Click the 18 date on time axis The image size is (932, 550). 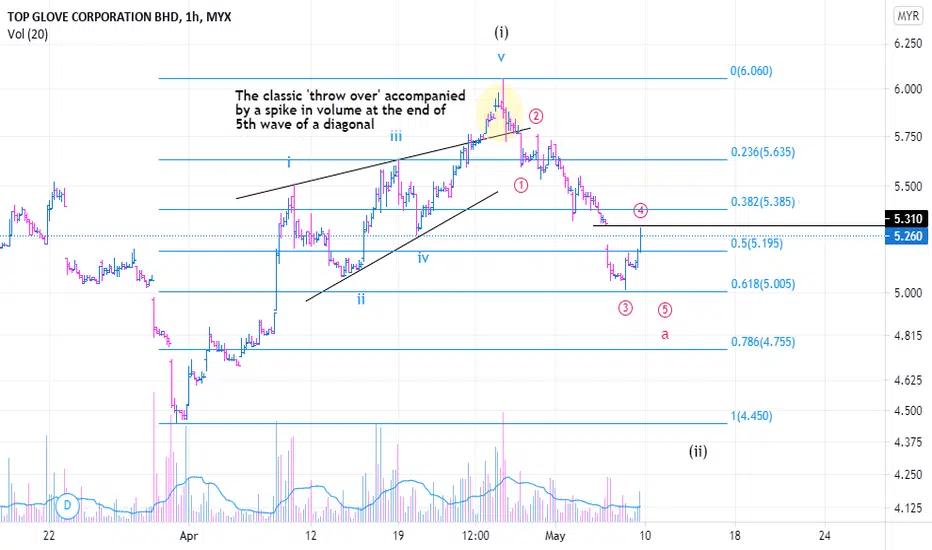735,536
